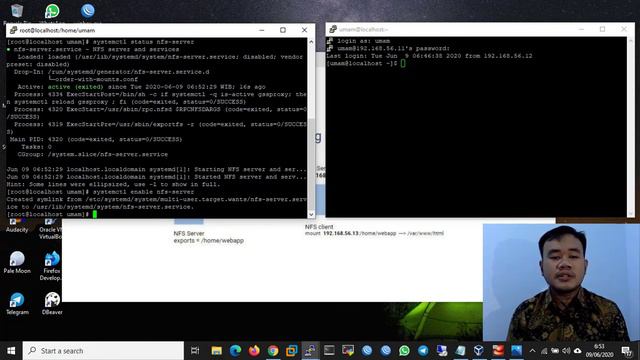Switch to the active PuTTY taskbar icon
The height and width of the screenshot is (360, 640).
tap(310, 351)
